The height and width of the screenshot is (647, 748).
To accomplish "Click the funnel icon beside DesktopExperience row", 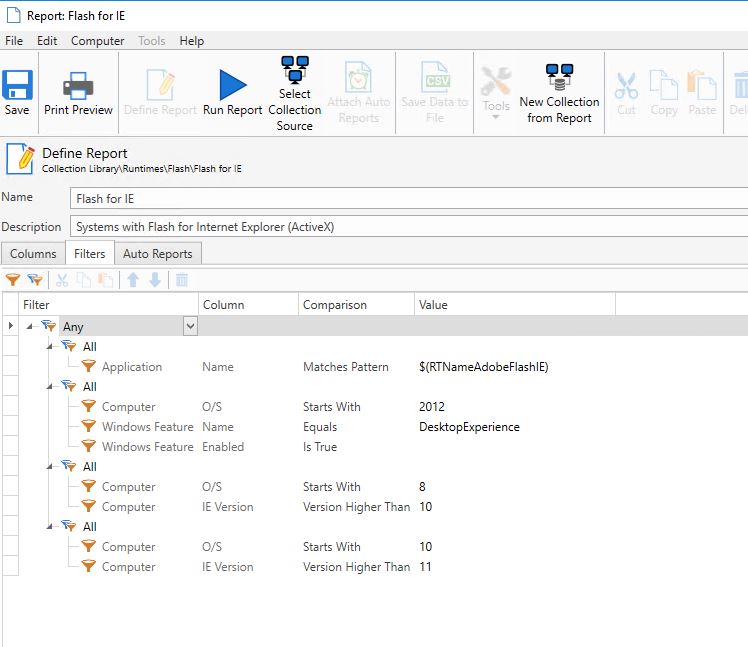I will (x=88, y=427).
